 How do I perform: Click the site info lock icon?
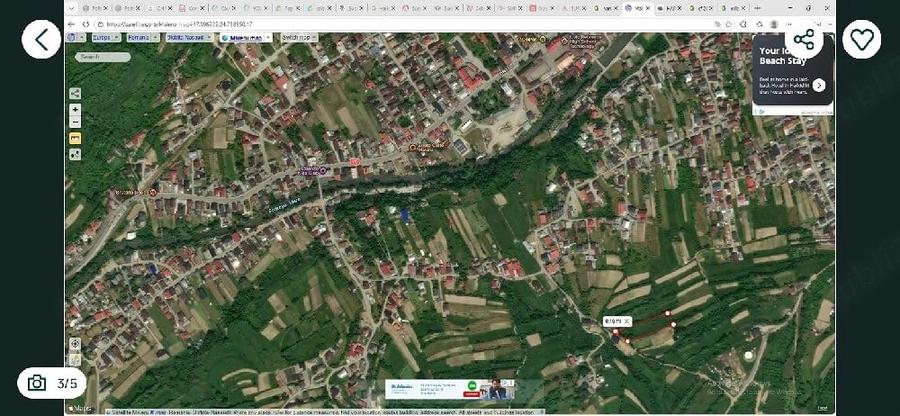[100, 25]
